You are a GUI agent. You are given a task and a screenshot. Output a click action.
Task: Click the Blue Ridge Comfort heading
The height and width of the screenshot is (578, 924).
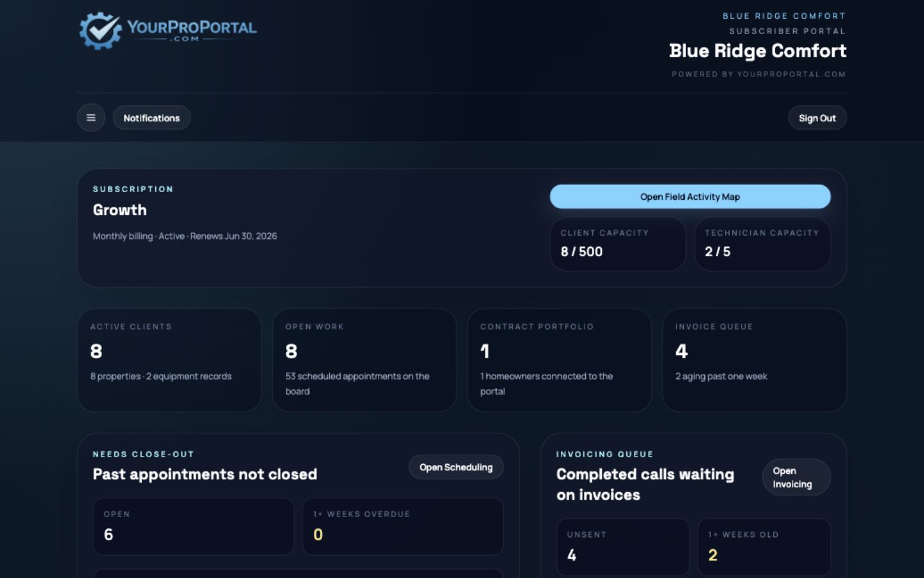pyautogui.click(x=758, y=51)
